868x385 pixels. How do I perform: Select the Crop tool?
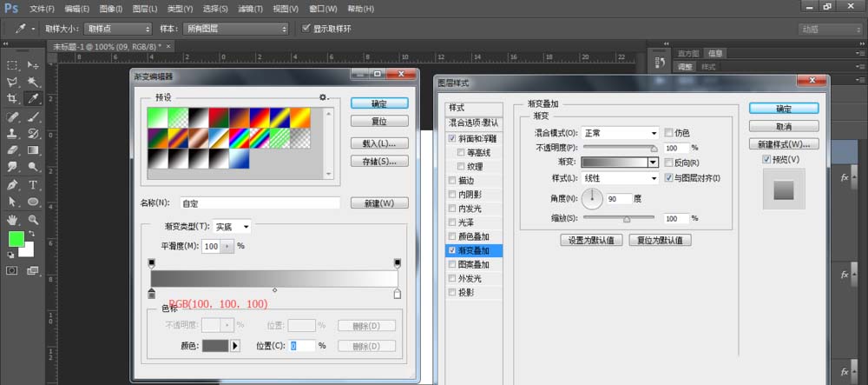pyautogui.click(x=13, y=98)
